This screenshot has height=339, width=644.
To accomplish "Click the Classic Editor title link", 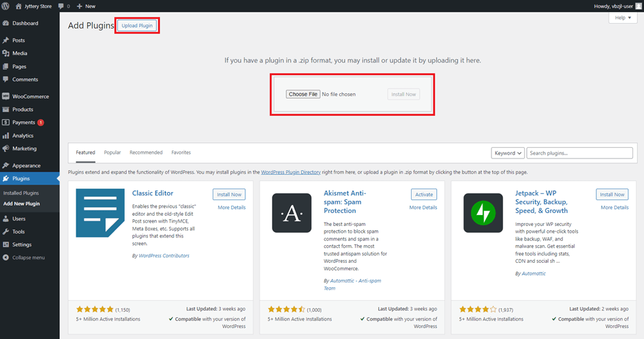I will point(153,193).
